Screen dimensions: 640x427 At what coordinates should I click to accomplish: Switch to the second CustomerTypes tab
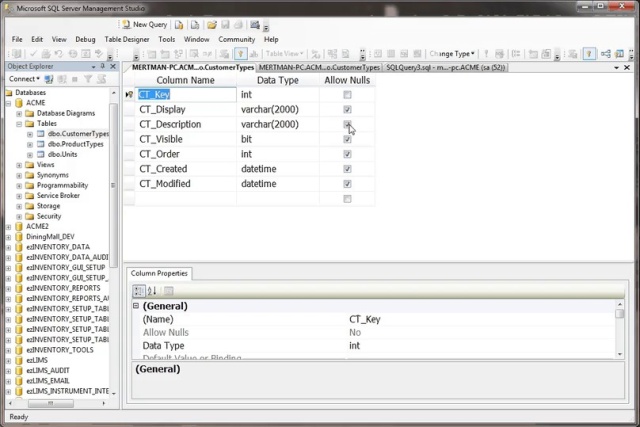(x=319, y=67)
